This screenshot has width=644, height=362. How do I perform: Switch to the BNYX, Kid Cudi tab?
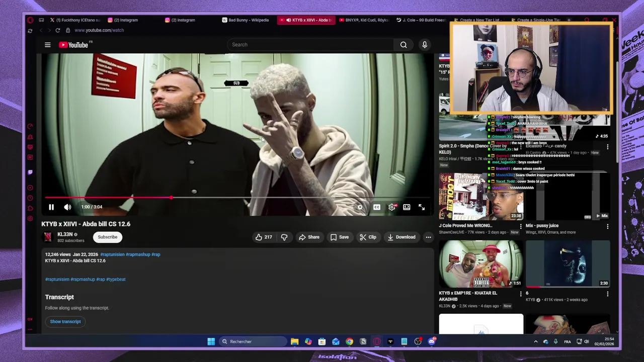pos(363,20)
